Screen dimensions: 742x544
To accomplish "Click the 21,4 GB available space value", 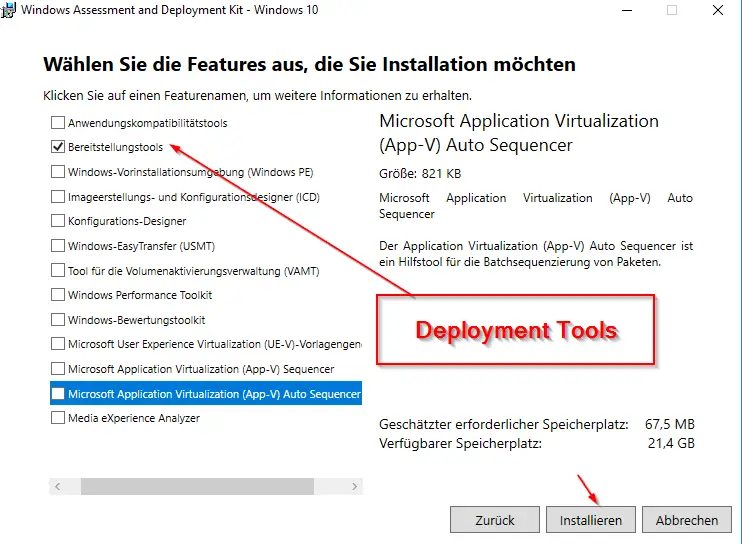I will point(671,443).
